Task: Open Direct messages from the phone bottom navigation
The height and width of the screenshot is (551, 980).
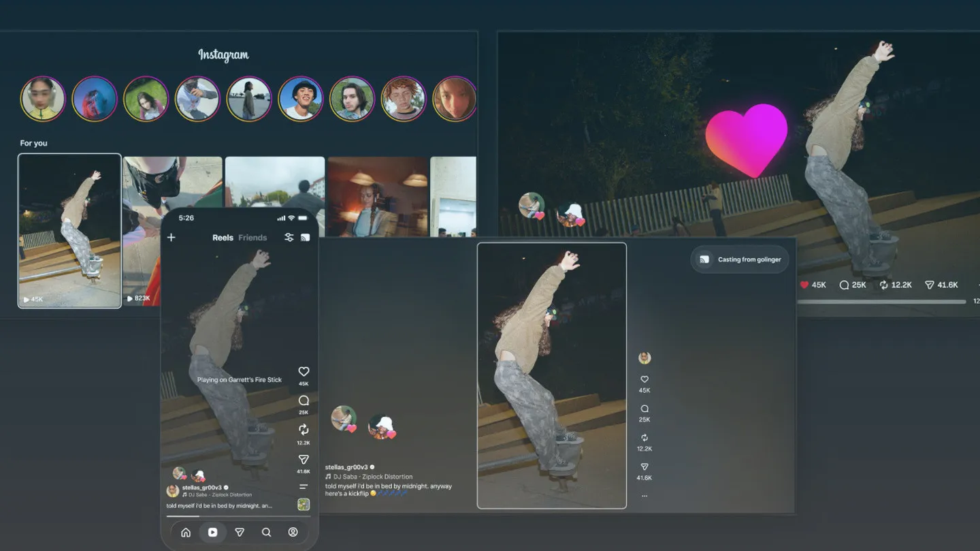Action: coord(239,533)
